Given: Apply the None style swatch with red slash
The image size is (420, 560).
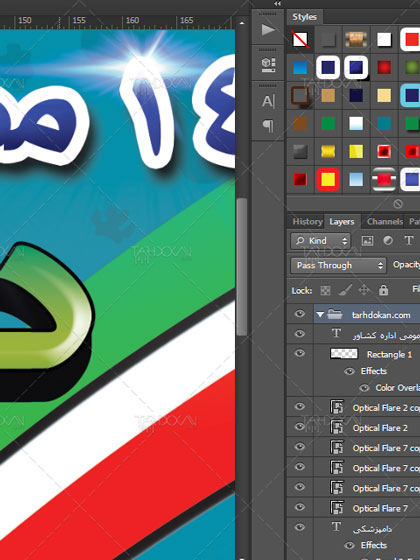Looking at the screenshot, I should [300, 39].
